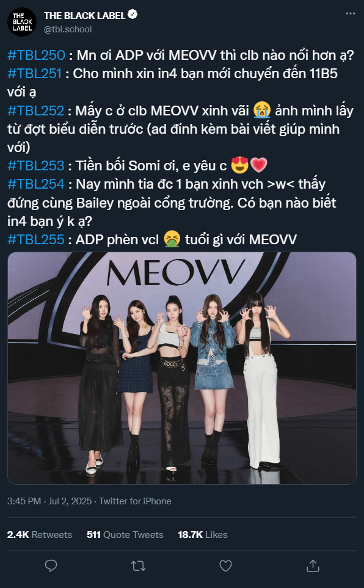
Task: View the 2.4K Retweets list
Action: pos(40,535)
